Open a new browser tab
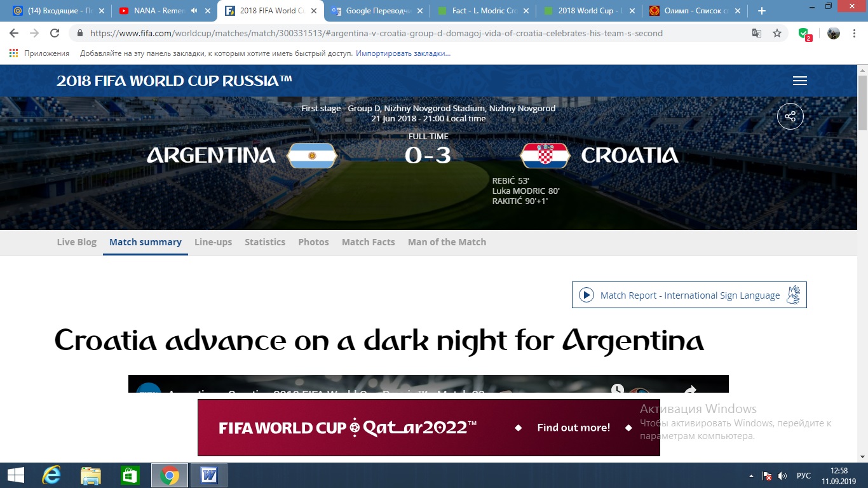 [x=762, y=11]
